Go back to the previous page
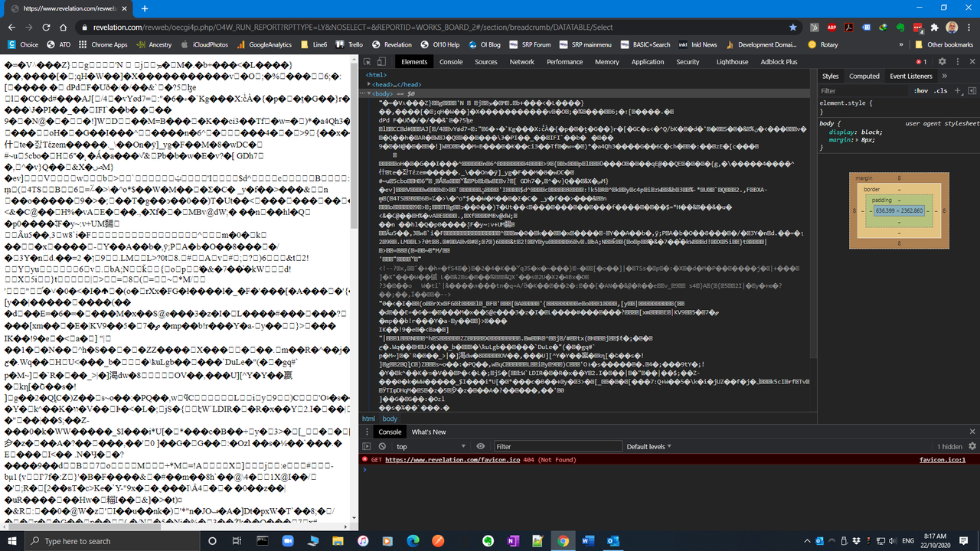Viewport: 980px width, 551px height. point(12,28)
